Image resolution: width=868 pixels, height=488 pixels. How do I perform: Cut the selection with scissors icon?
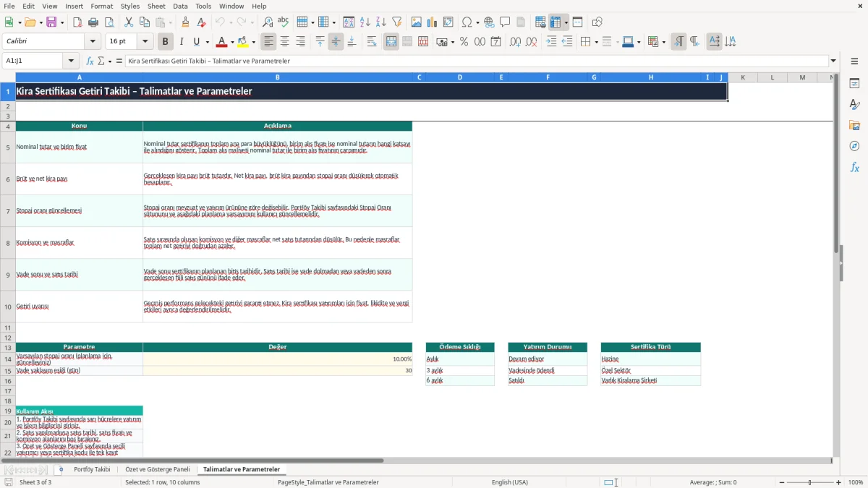click(x=128, y=22)
